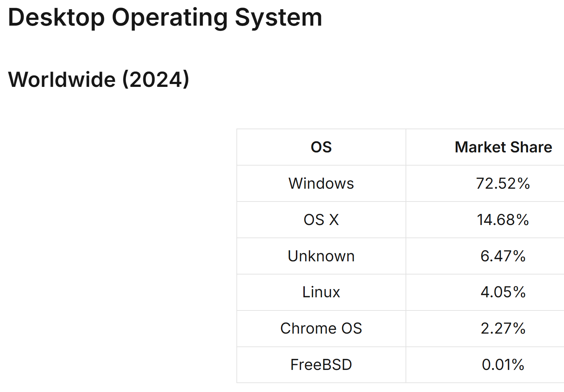Select the 72.52% market share cell
Screen dimensions: 564x392
485,183
